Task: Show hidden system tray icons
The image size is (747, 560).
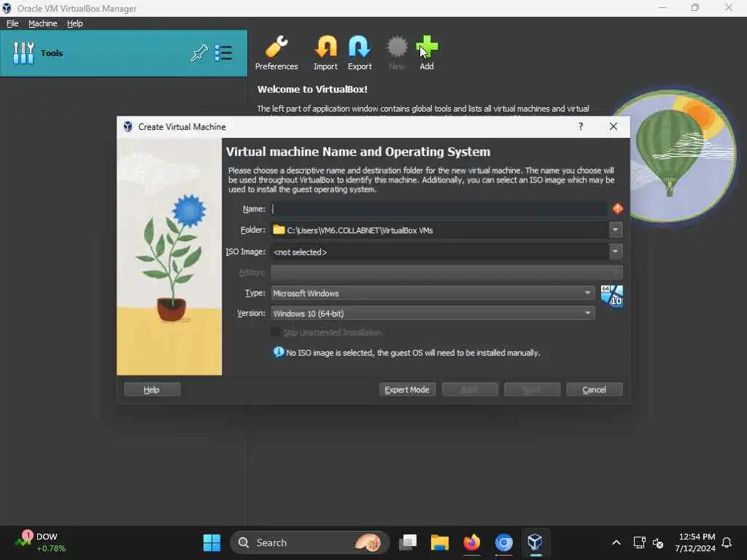Action: (616, 542)
